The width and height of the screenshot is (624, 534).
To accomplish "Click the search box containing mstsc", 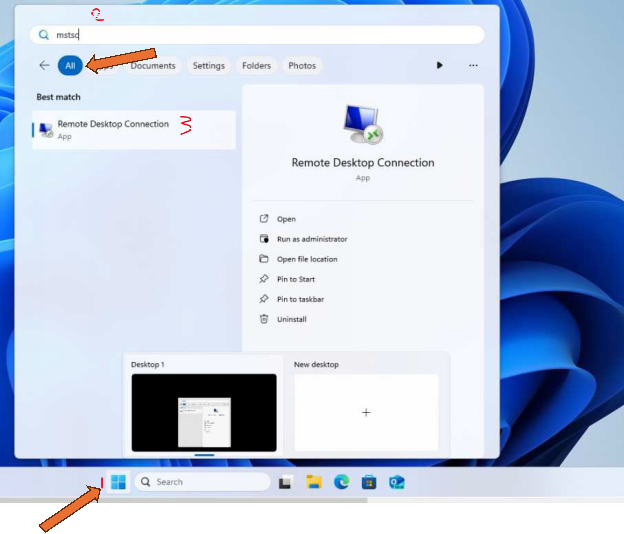I will (x=260, y=35).
